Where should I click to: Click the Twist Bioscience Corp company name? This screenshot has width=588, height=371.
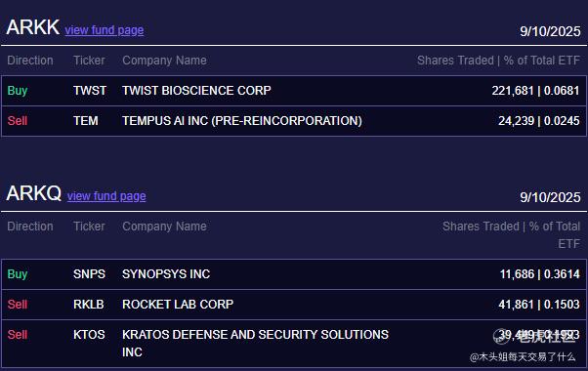196,91
